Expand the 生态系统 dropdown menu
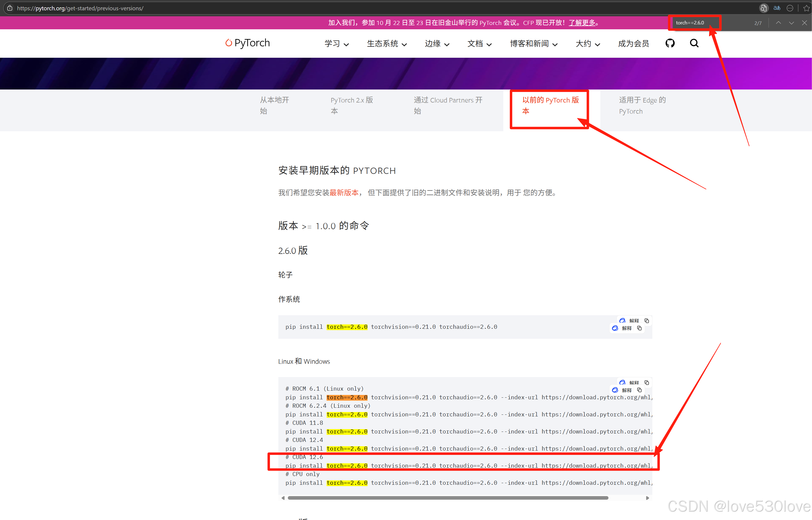This screenshot has height=520, width=812. click(386, 44)
